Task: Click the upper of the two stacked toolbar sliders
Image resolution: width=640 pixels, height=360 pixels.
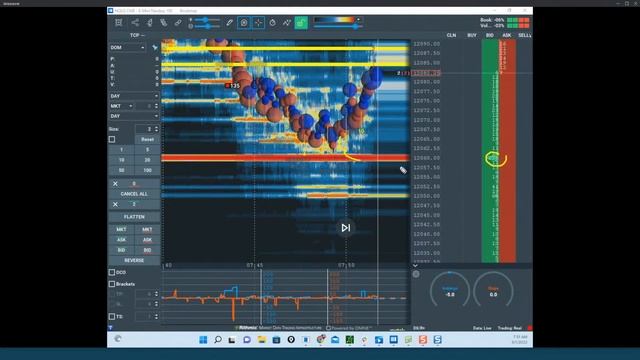Action: tap(207, 20)
